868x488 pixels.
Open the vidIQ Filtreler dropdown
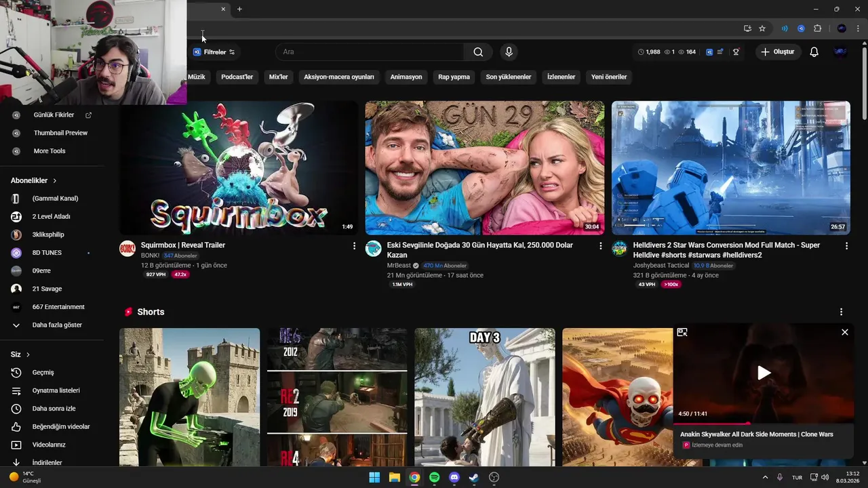pos(214,52)
